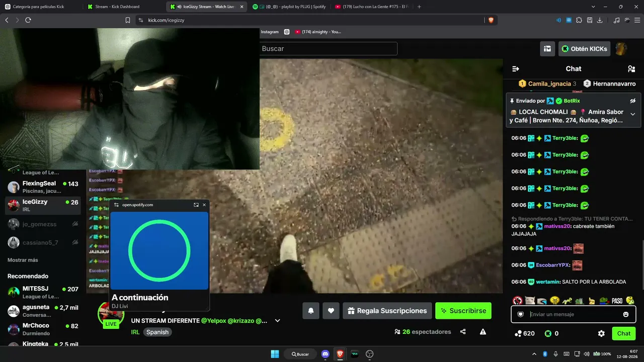Open the tab search dropdown arrow

pyautogui.click(x=593, y=7)
